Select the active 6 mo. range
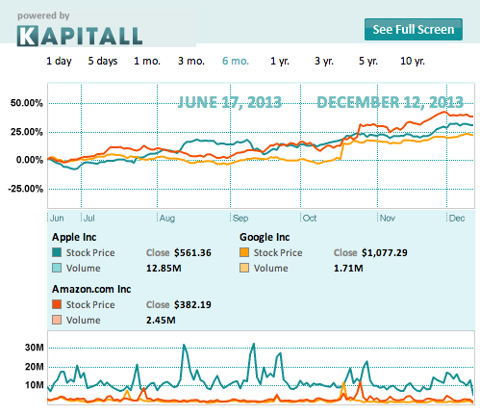The image size is (480, 415). click(x=236, y=61)
